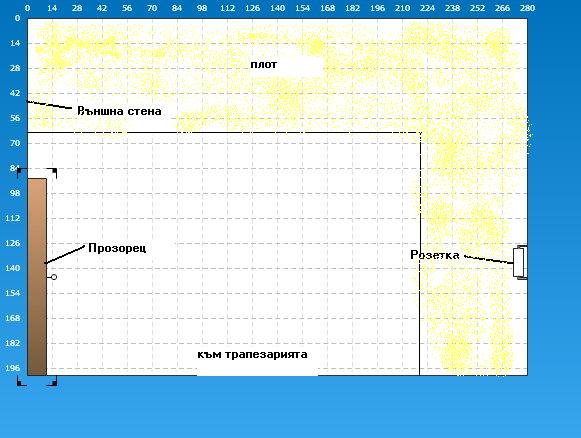
Task: Select the brown window rectangle
Action: [x=37, y=277]
